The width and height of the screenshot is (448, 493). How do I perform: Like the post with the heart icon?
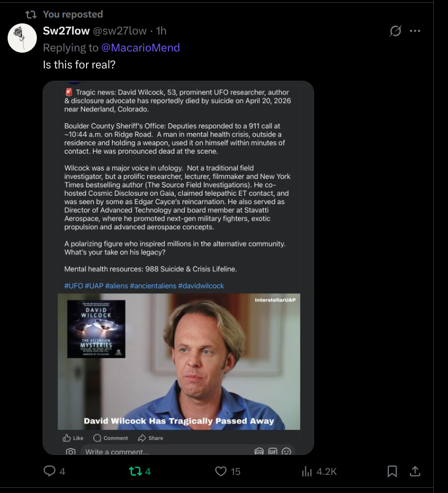[220, 471]
